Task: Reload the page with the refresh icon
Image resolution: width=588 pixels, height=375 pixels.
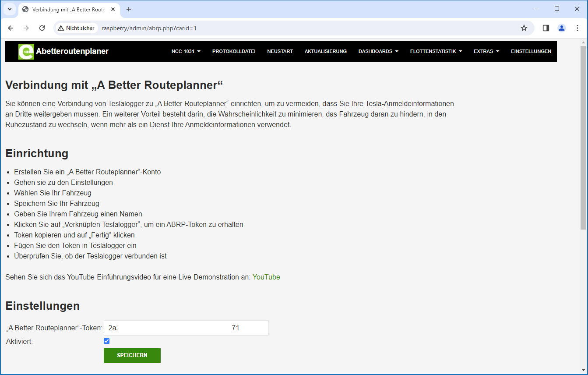Action: [42, 28]
